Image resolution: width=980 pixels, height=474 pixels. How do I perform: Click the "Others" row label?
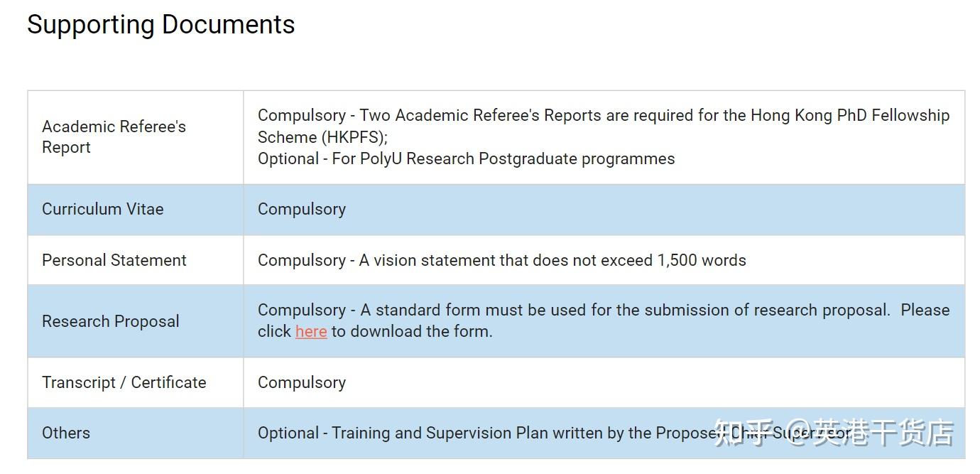point(66,433)
